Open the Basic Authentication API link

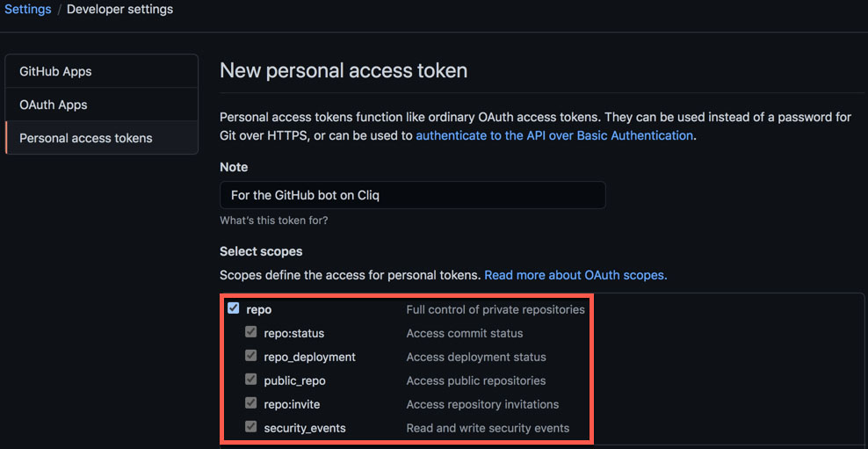pyautogui.click(x=554, y=135)
